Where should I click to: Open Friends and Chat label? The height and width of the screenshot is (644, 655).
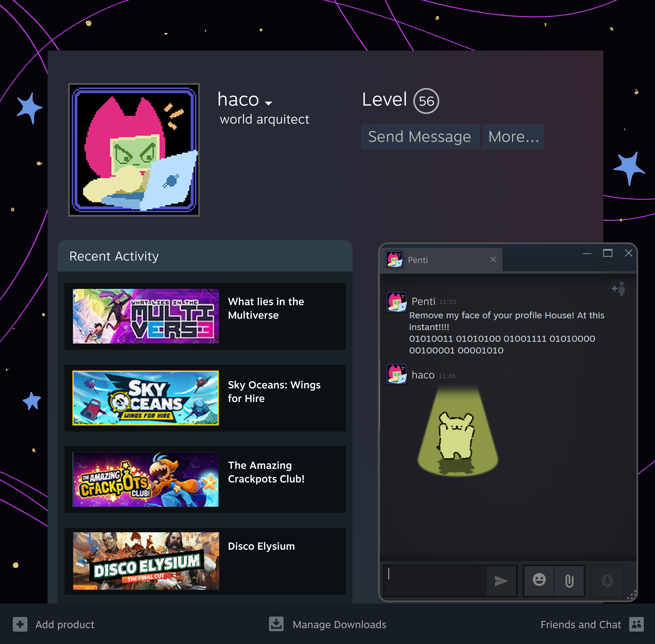[x=581, y=625]
